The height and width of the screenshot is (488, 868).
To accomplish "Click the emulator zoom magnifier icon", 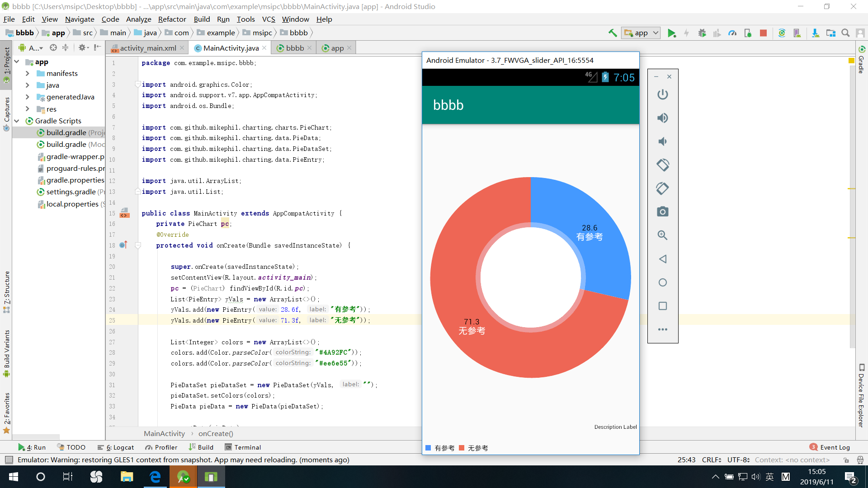I will click(662, 235).
